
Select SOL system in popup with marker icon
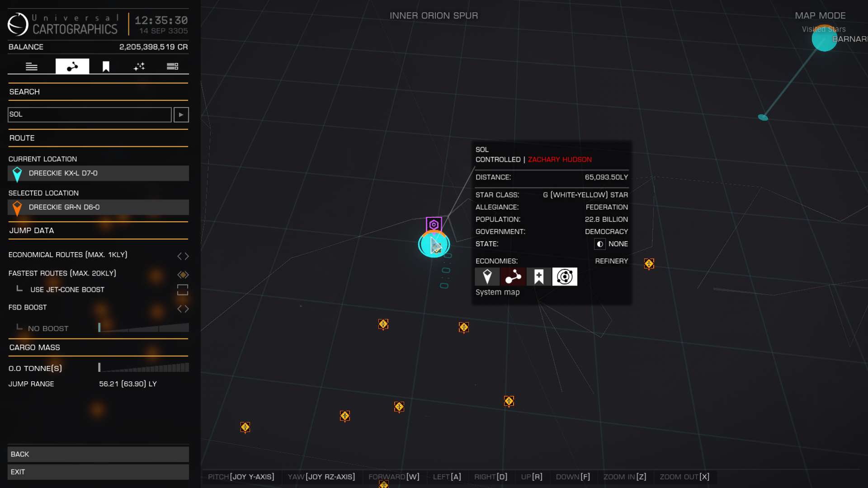coord(487,277)
